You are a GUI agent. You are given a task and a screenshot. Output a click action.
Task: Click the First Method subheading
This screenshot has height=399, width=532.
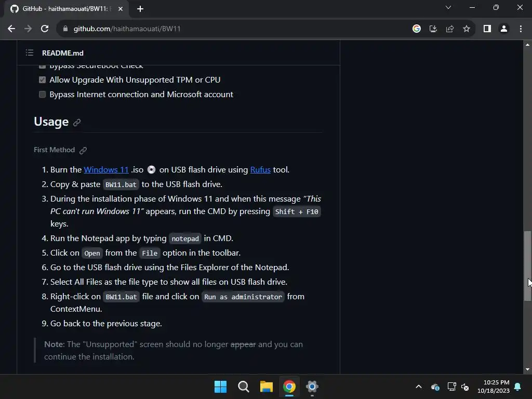pos(54,150)
